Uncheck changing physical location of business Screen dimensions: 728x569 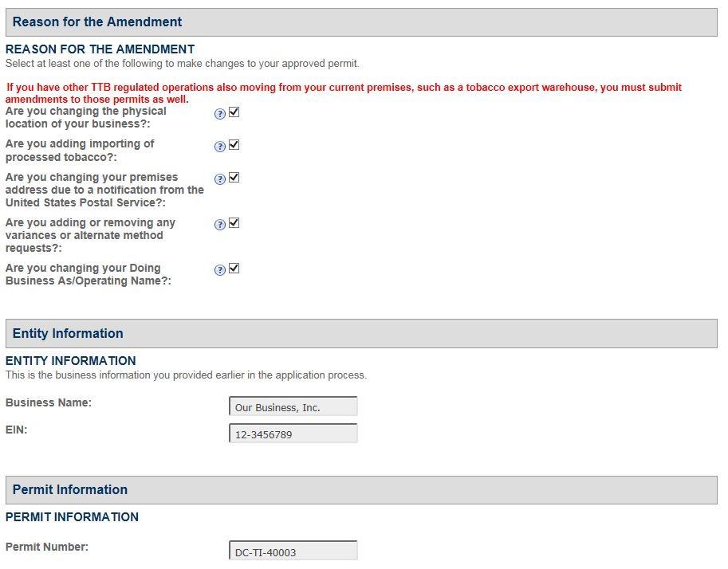point(234,112)
